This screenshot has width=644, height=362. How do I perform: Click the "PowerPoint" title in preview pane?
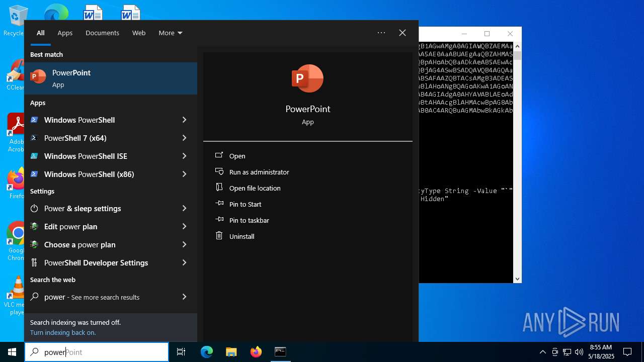click(x=308, y=109)
